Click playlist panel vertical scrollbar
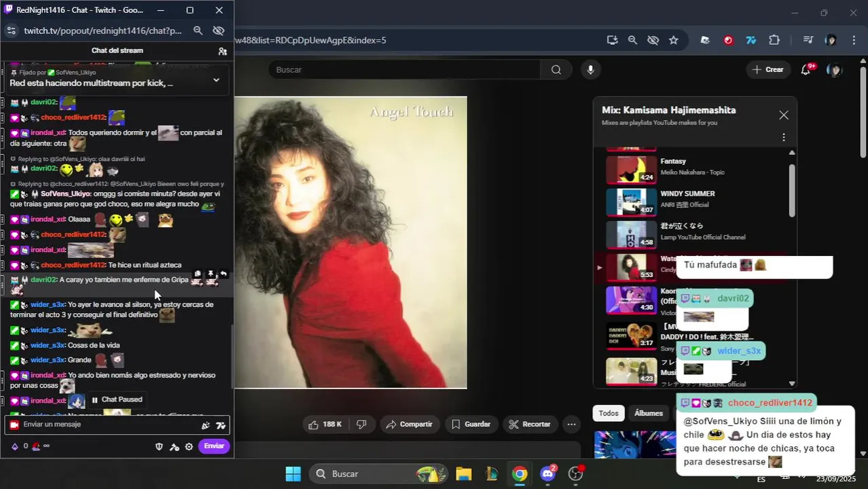868x489 pixels. click(792, 190)
